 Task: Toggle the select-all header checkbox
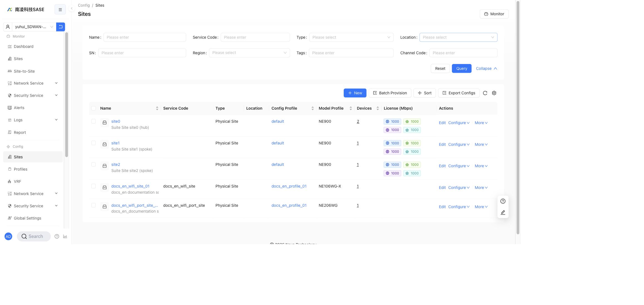point(94,108)
